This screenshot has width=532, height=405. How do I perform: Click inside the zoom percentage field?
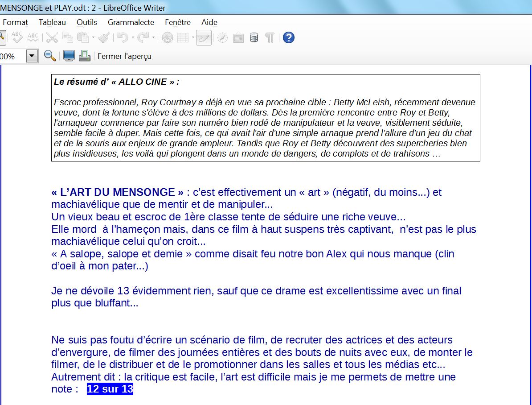pos(13,56)
